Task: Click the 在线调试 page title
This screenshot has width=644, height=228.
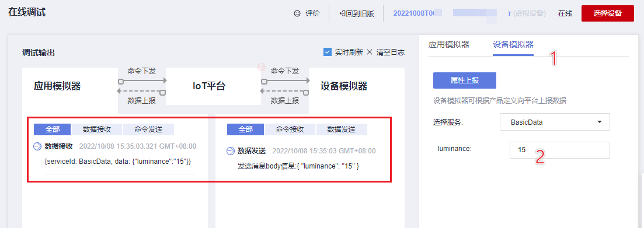Action: click(27, 12)
